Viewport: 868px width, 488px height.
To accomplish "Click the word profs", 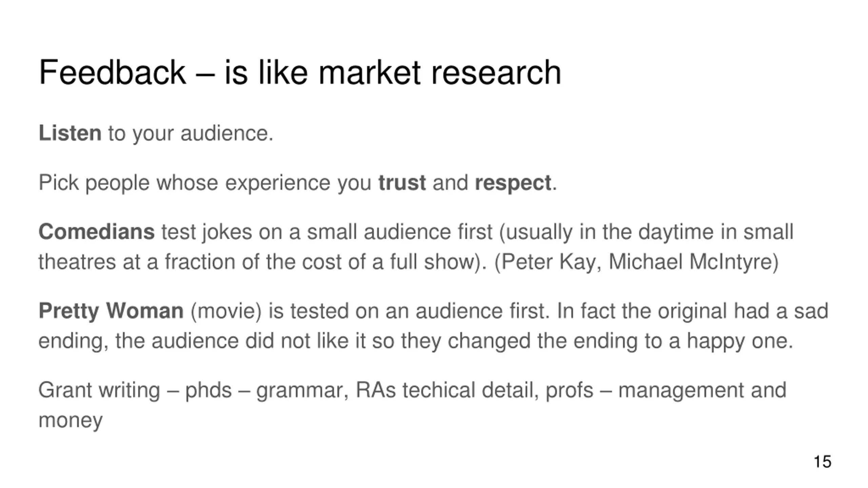I will [x=569, y=390].
